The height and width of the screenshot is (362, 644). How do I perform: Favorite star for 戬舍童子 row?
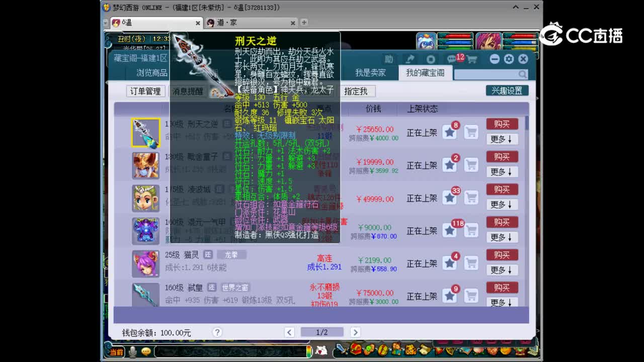(450, 165)
